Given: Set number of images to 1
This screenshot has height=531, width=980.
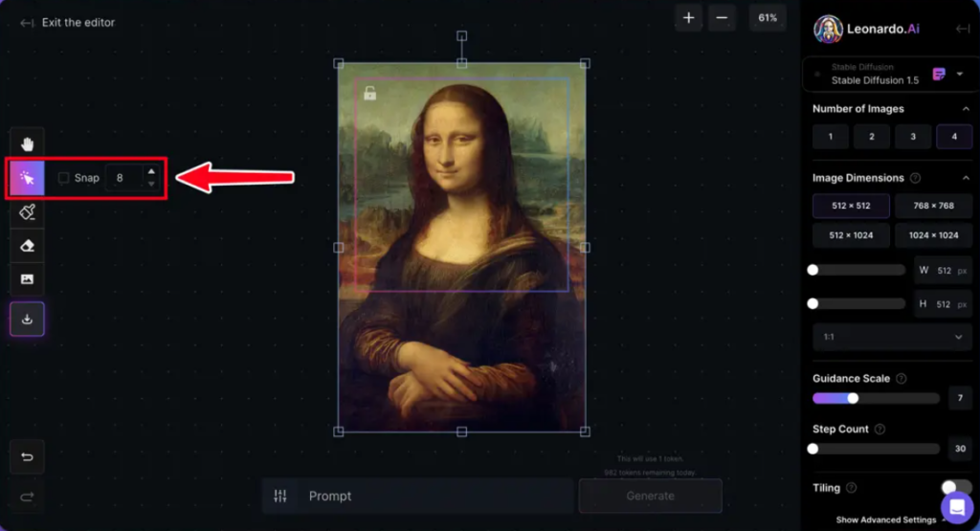Looking at the screenshot, I should click(x=830, y=137).
